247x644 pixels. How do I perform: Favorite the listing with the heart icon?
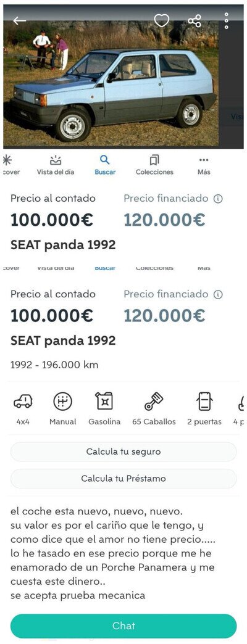162,20
